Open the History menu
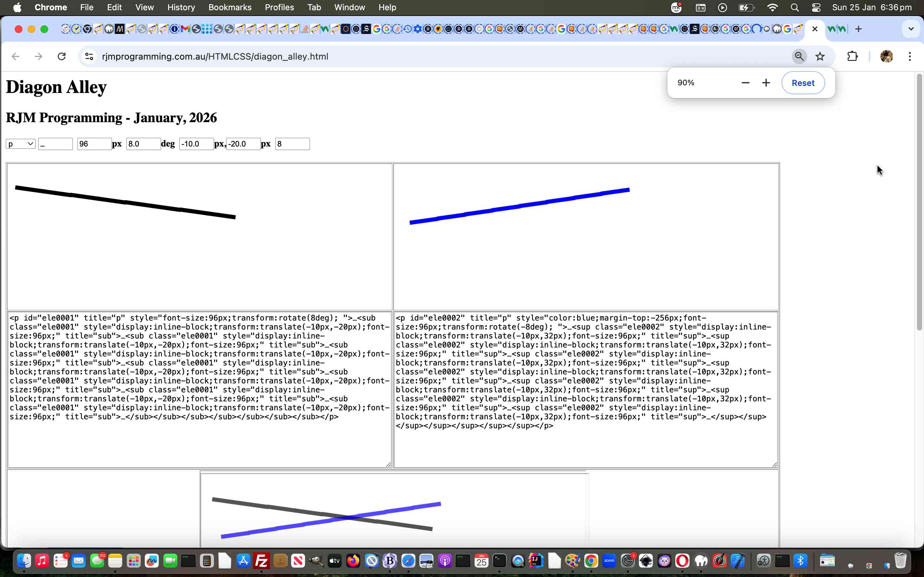Image resolution: width=924 pixels, height=577 pixels. tap(181, 7)
